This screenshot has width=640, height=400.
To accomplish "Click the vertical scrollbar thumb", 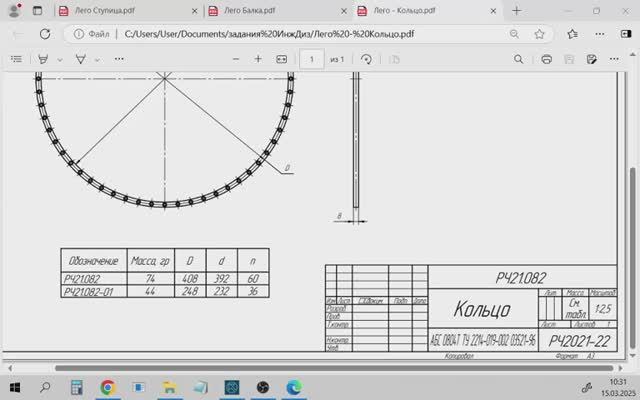I will coord(633,257).
